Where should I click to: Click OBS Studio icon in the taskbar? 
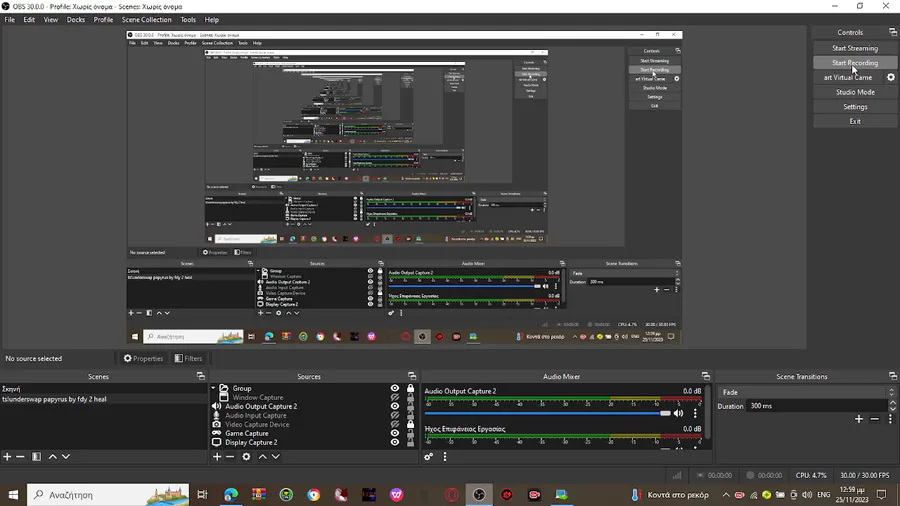click(479, 495)
